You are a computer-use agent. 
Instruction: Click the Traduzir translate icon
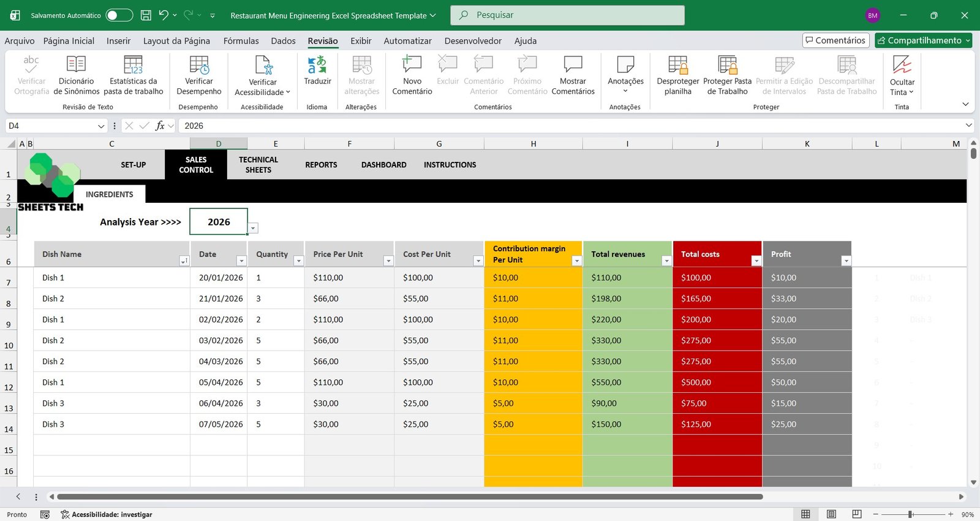point(317,65)
